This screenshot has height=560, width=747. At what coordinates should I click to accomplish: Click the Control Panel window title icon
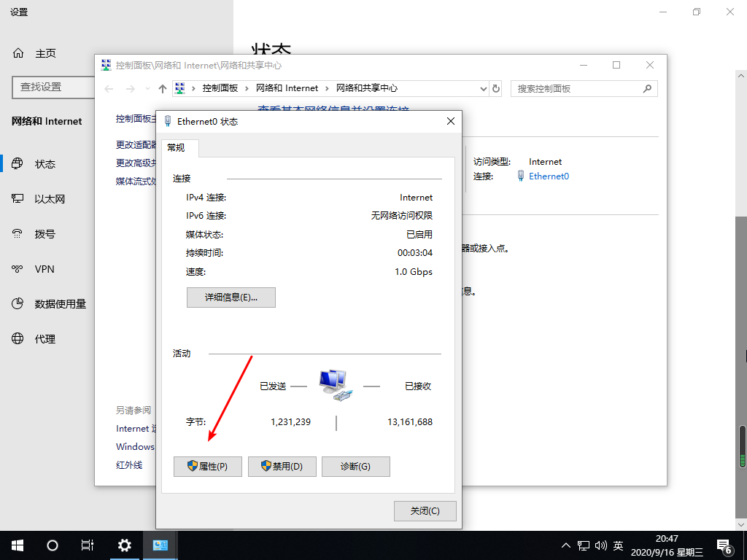[107, 65]
